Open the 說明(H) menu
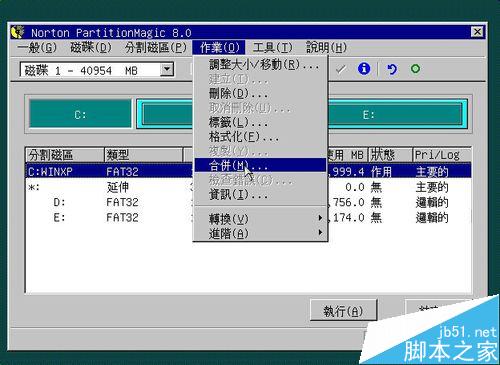The width and height of the screenshot is (500, 365). [326, 48]
